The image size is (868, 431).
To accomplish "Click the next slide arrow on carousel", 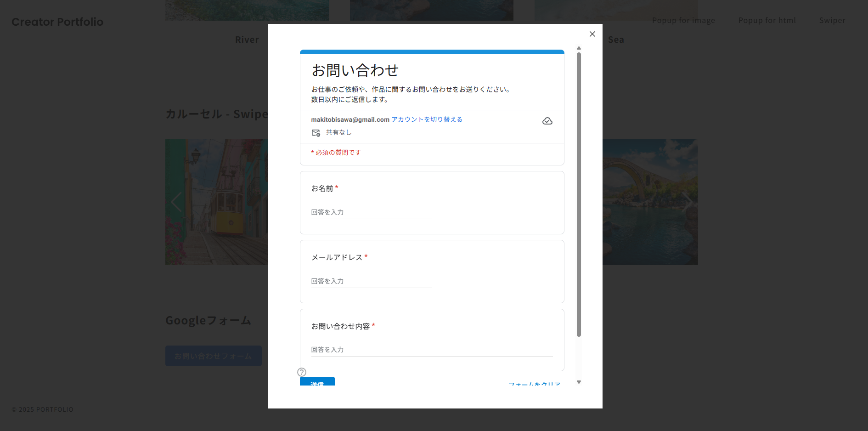I will tap(687, 202).
